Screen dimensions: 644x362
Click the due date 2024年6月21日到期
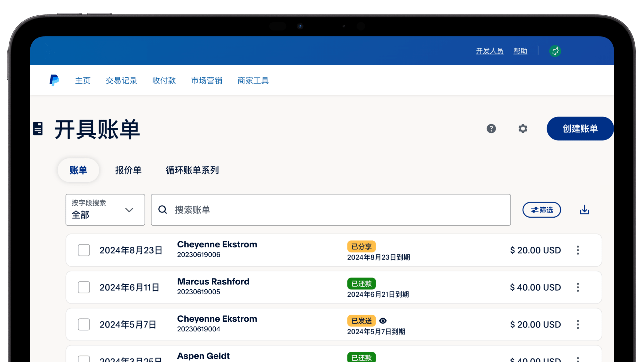click(378, 294)
